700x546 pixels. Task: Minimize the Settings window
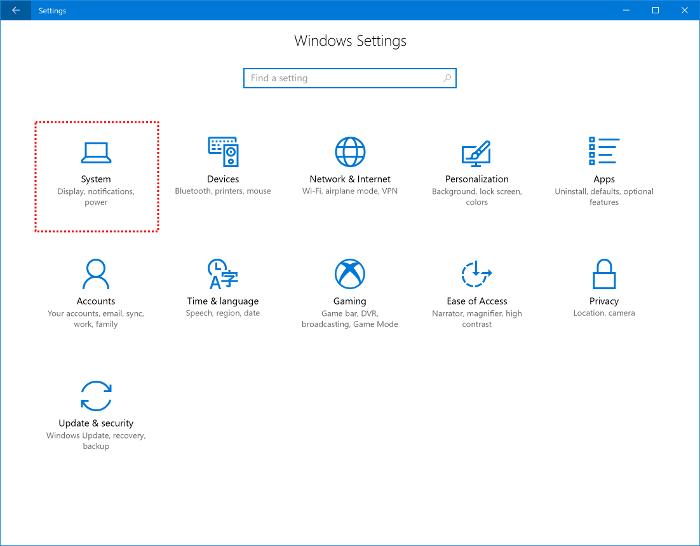(x=626, y=10)
